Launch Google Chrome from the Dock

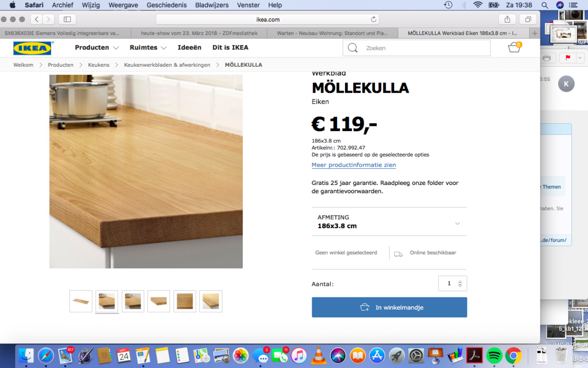(x=513, y=355)
